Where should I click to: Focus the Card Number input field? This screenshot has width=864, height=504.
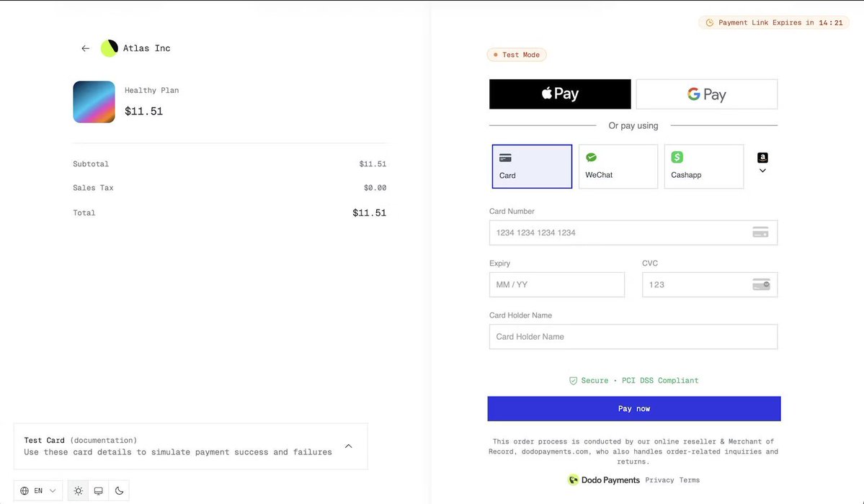tap(633, 233)
